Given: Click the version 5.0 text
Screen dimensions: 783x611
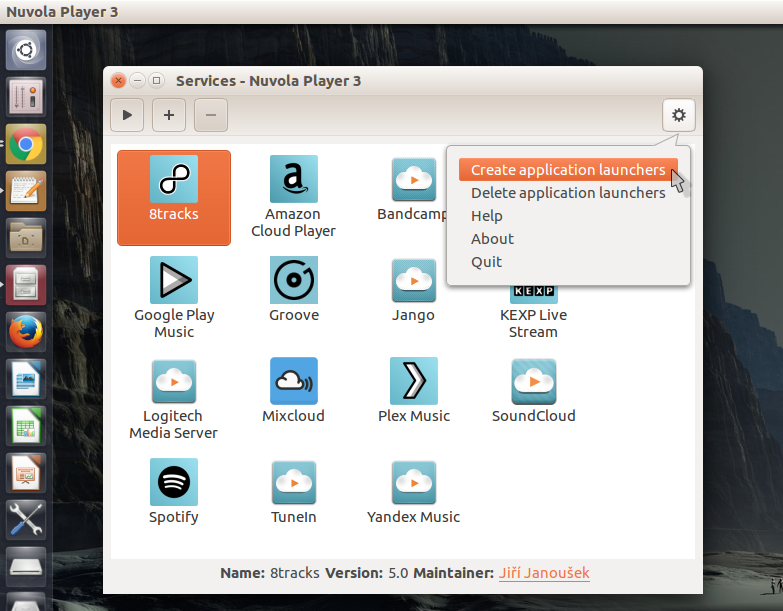Looking at the screenshot, I should tap(398, 573).
